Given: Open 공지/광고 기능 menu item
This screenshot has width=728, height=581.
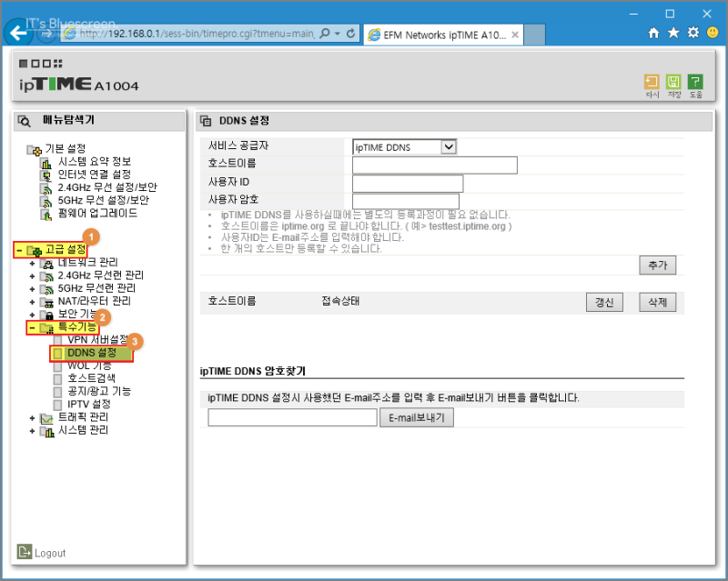Looking at the screenshot, I should [x=99, y=391].
